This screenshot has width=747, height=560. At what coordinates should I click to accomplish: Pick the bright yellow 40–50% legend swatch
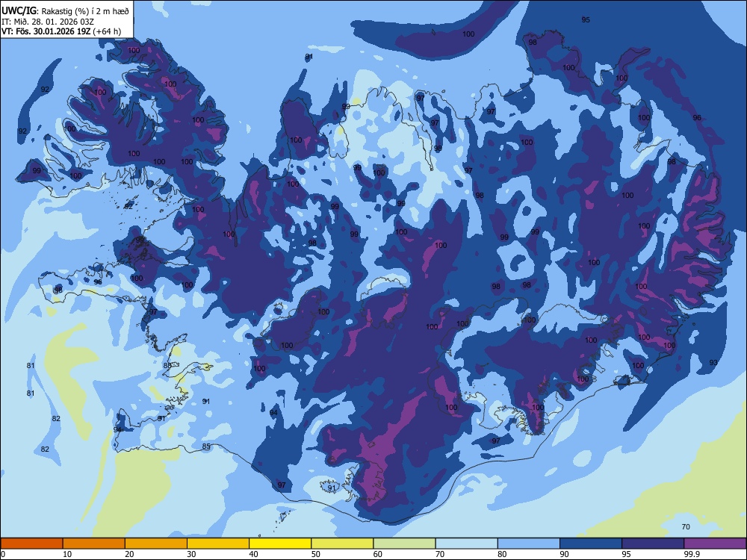point(280,544)
